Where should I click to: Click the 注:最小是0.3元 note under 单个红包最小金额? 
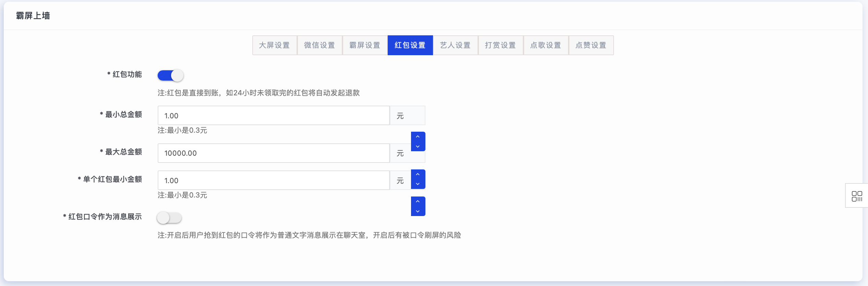click(x=182, y=195)
